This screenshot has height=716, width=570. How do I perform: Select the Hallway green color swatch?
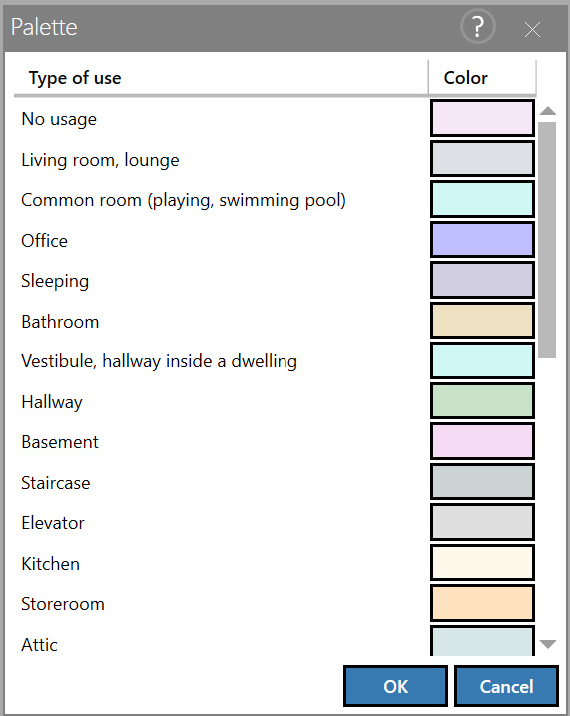pos(482,401)
